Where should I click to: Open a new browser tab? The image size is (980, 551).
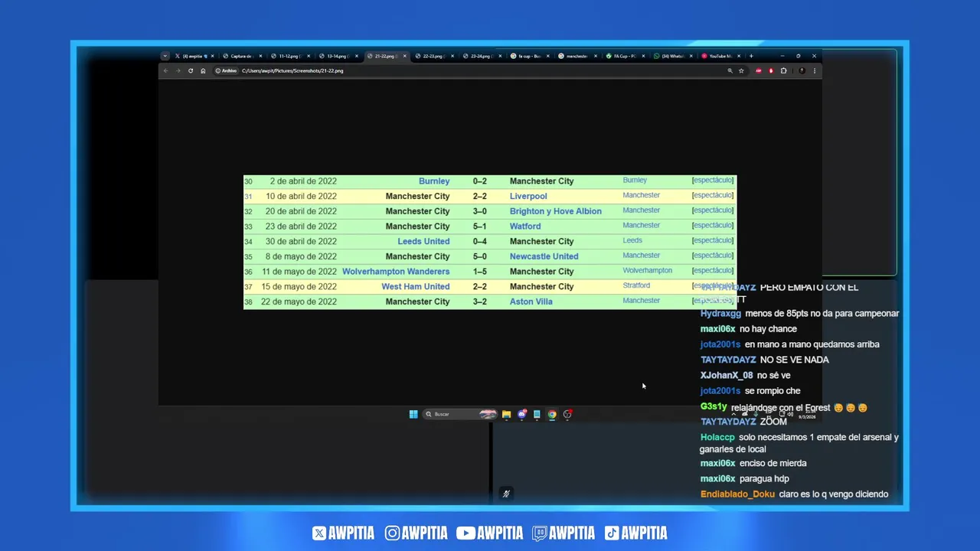click(751, 56)
